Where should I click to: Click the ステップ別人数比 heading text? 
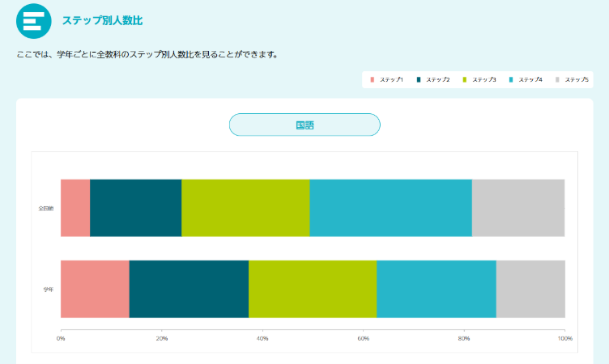point(103,20)
